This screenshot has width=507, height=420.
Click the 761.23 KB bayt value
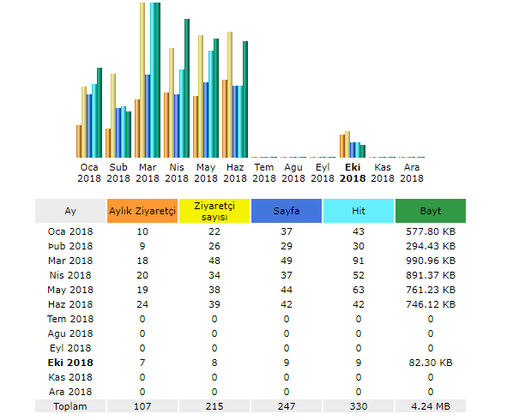coord(431,290)
